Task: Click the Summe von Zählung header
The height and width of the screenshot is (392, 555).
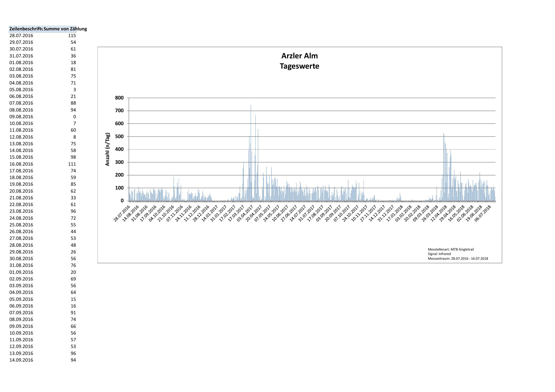Action: point(65,29)
